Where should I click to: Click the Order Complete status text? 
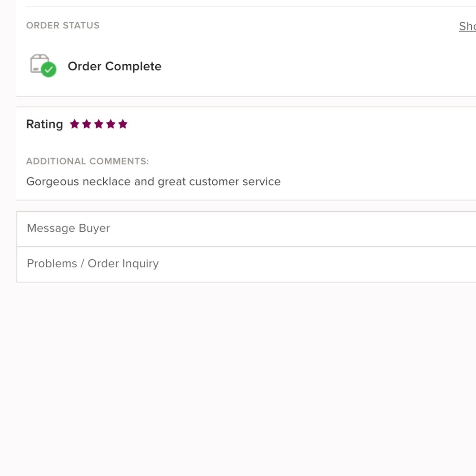click(x=114, y=66)
